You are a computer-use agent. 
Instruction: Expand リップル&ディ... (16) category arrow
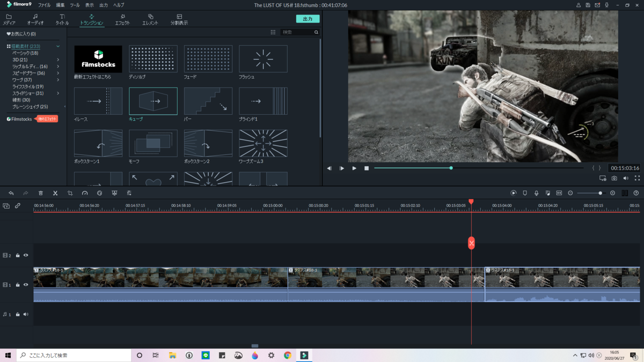[58, 67]
